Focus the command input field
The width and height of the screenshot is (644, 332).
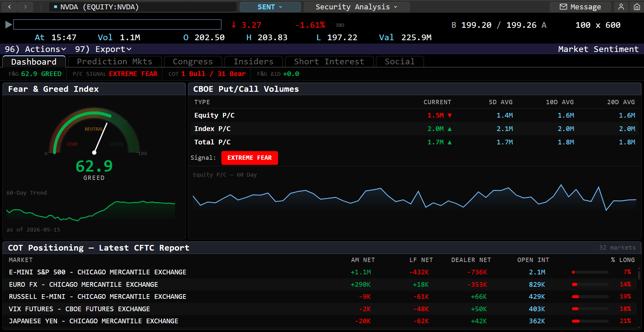pyautogui.click(x=117, y=24)
